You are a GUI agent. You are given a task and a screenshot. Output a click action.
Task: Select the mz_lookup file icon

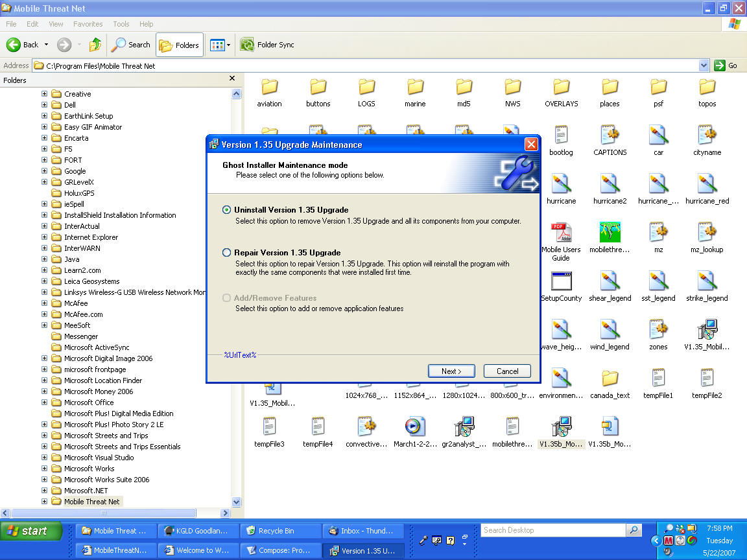click(707, 233)
